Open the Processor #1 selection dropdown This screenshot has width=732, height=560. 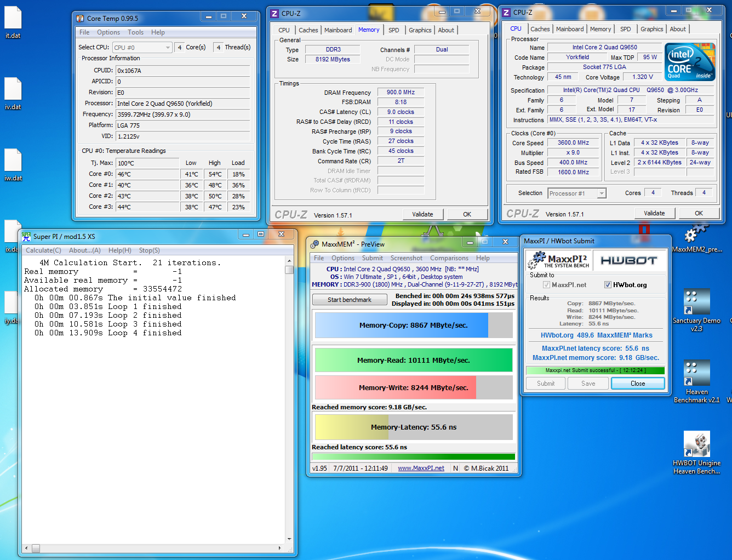577,193
